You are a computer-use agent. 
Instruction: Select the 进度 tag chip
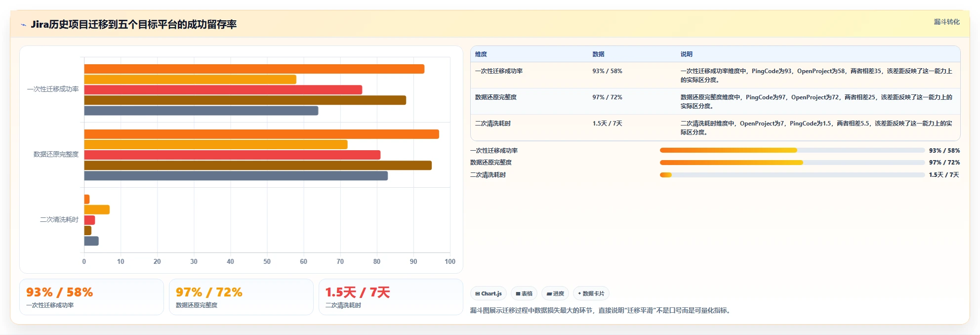point(555,293)
